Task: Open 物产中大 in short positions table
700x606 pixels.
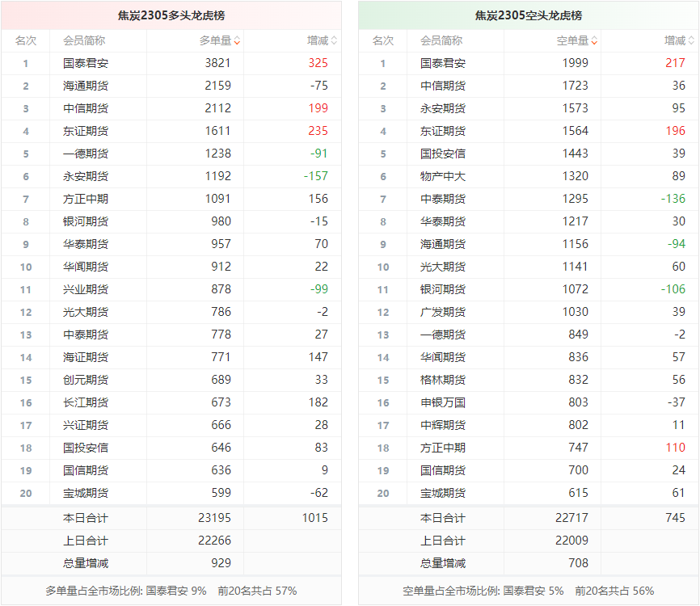Action: [x=442, y=176]
